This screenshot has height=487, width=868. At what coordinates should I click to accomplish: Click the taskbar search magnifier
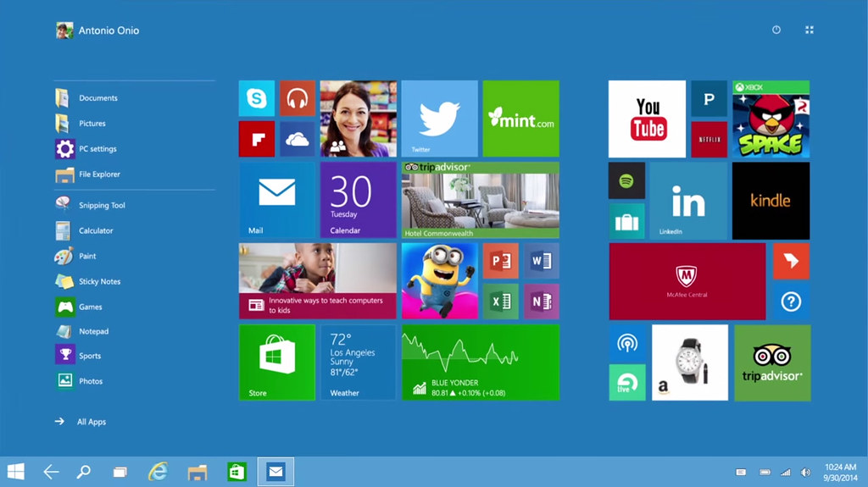pos(84,472)
